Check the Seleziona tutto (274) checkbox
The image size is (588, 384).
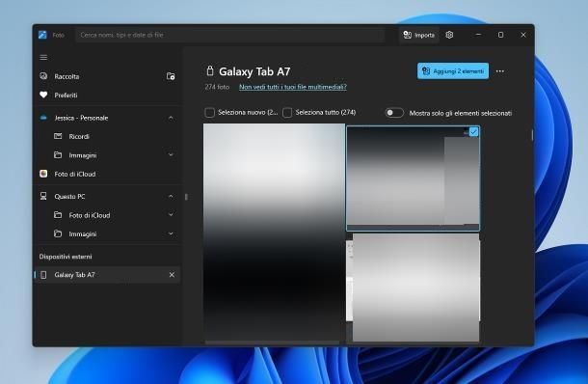point(287,113)
